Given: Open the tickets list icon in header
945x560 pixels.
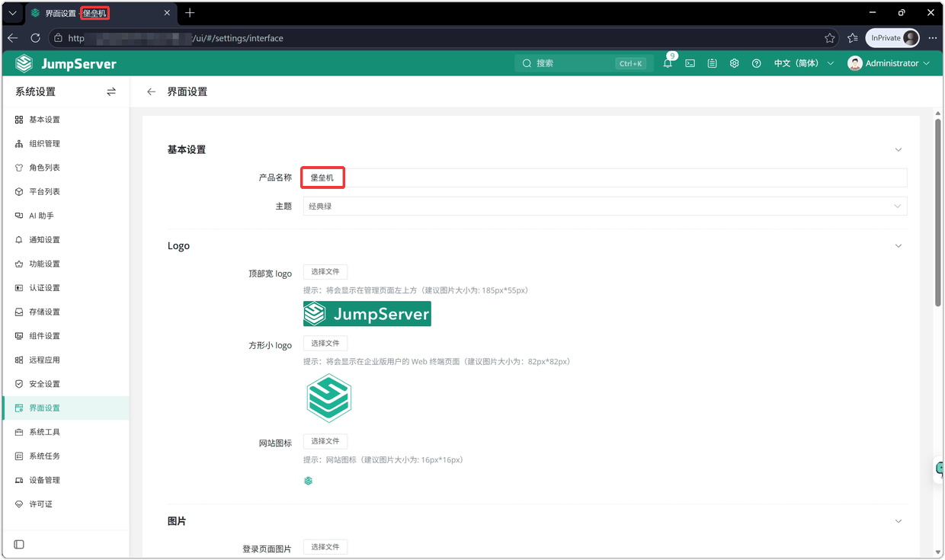Looking at the screenshot, I should point(712,63).
